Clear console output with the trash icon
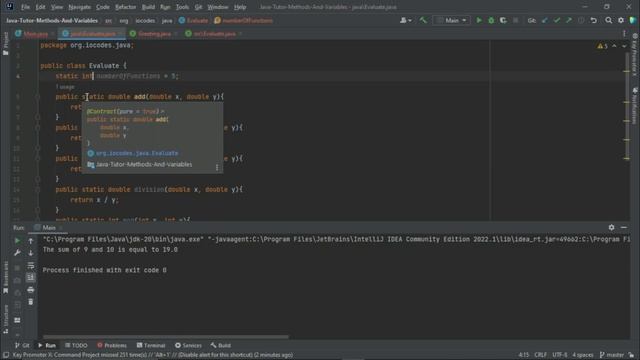 point(31,302)
